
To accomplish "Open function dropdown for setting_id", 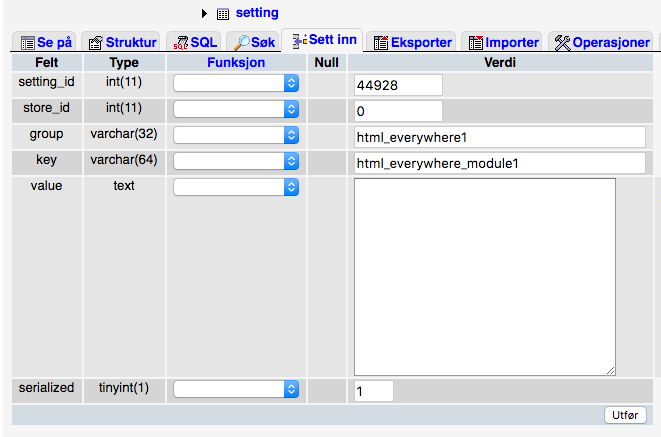I will pyautogui.click(x=237, y=84).
